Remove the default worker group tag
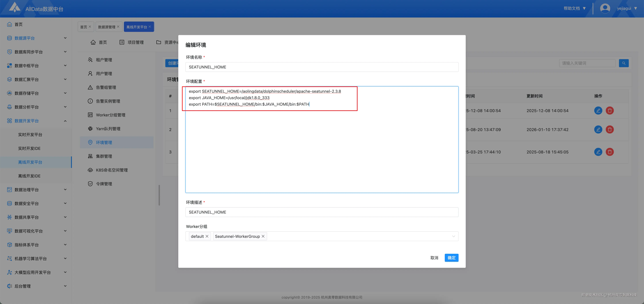The image size is (644, 304). click(207, 236)
